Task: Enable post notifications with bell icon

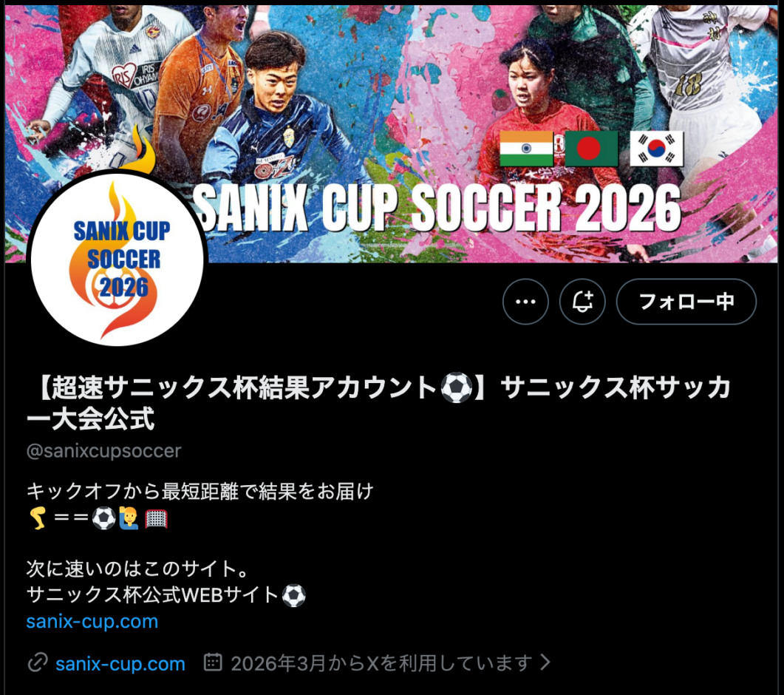Action: coord(582,302)
